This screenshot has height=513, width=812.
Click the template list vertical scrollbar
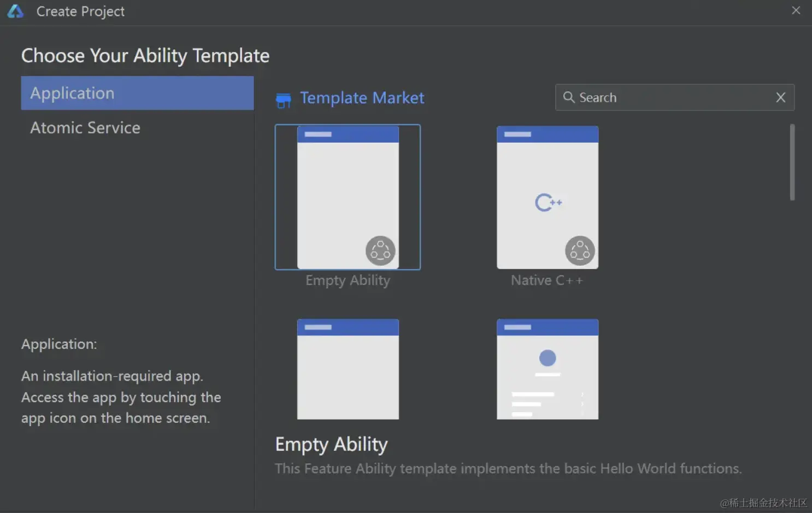pos(792,162)
